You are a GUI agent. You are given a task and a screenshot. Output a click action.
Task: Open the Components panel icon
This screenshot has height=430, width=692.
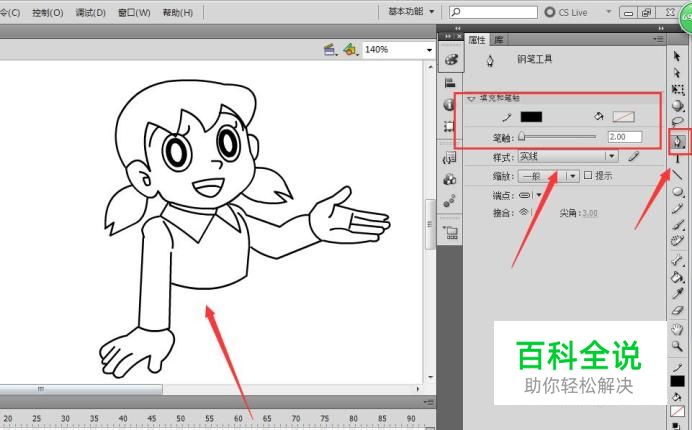click(449, 179)
